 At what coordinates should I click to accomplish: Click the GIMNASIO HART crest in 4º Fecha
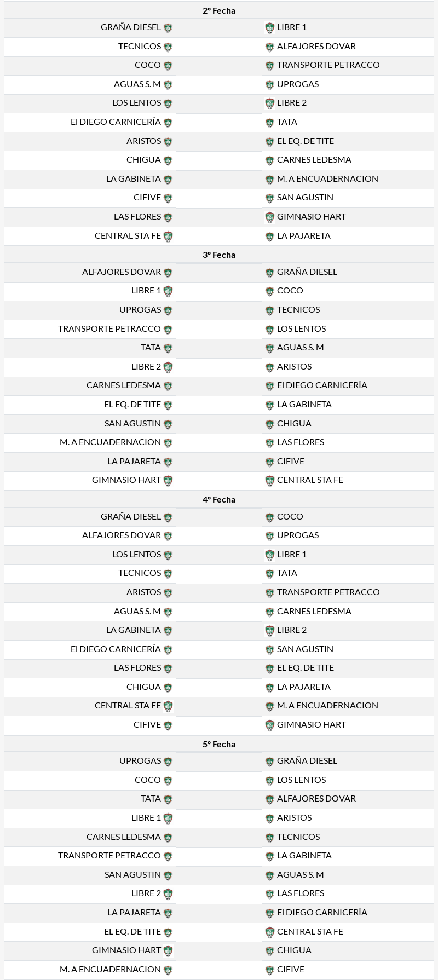coord(269,725)
